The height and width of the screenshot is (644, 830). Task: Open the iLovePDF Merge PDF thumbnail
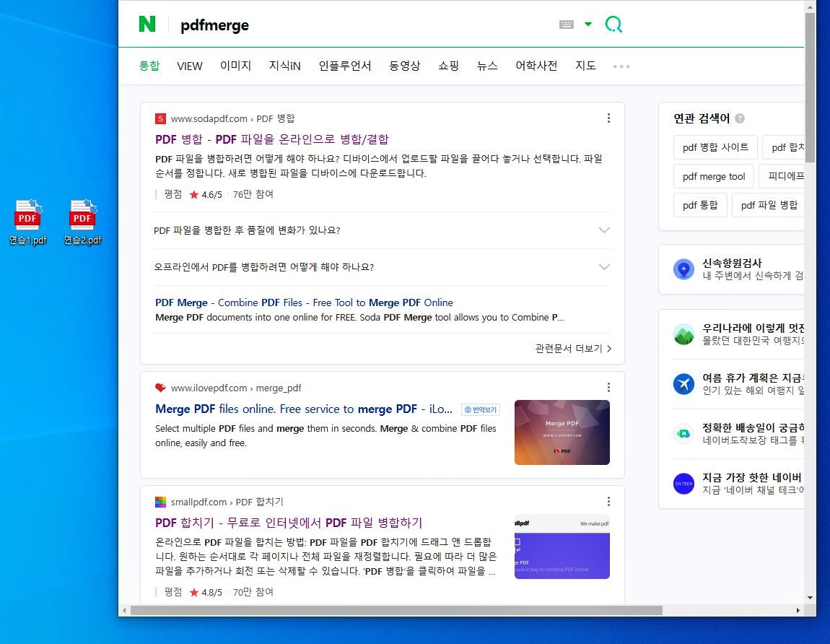(x=562, y=432)
